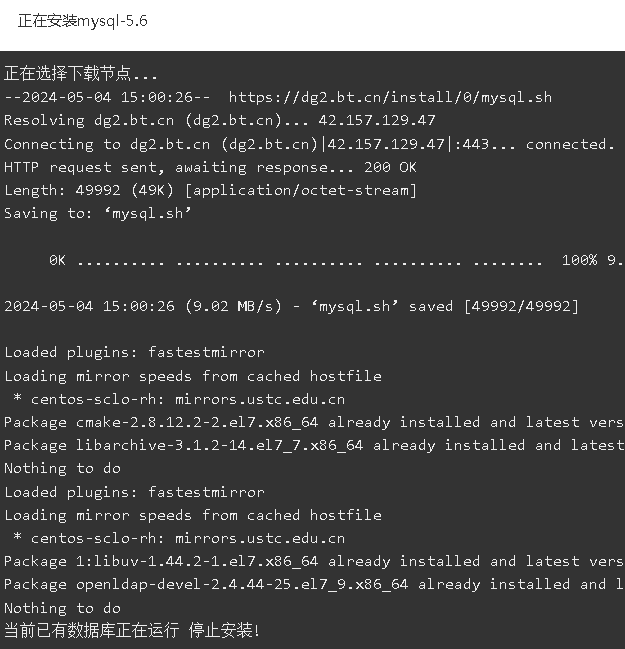This screenshot has height=649, width=625.
Task: Click the 'connected.' word in the Connecting line
Action: point(570,144)
